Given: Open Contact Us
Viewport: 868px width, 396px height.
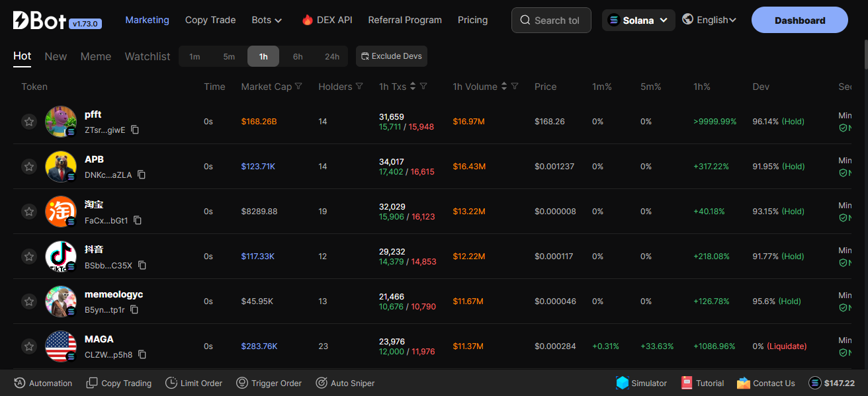Looking at the screenshot, I should click(765, 383).
